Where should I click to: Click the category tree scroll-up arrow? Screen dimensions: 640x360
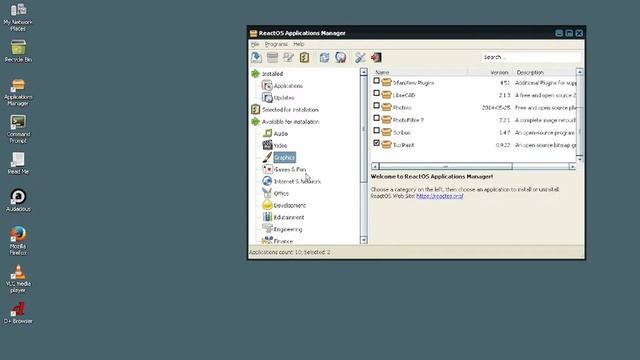coord(364,72)
